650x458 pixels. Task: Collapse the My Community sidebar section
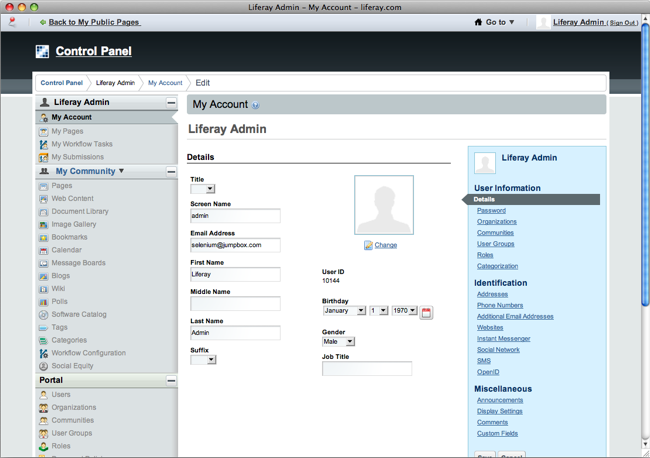point(171,172)
